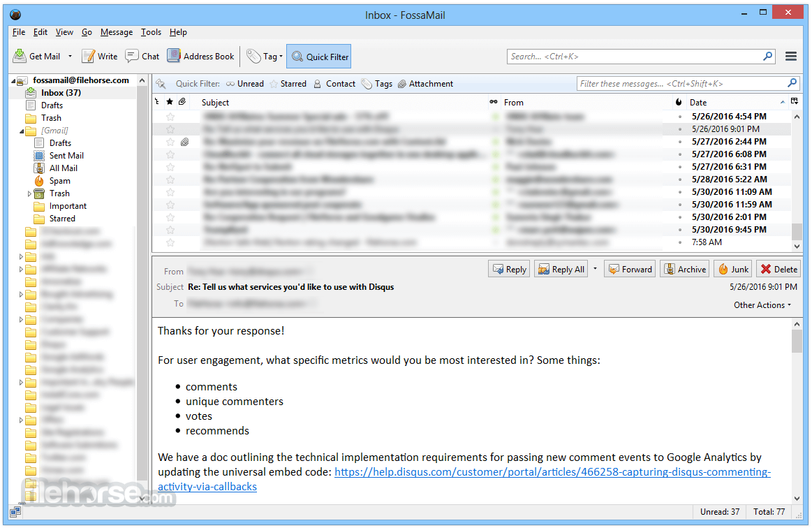Open the Disqus help article link
812x528 pixels.
point(552,472)
